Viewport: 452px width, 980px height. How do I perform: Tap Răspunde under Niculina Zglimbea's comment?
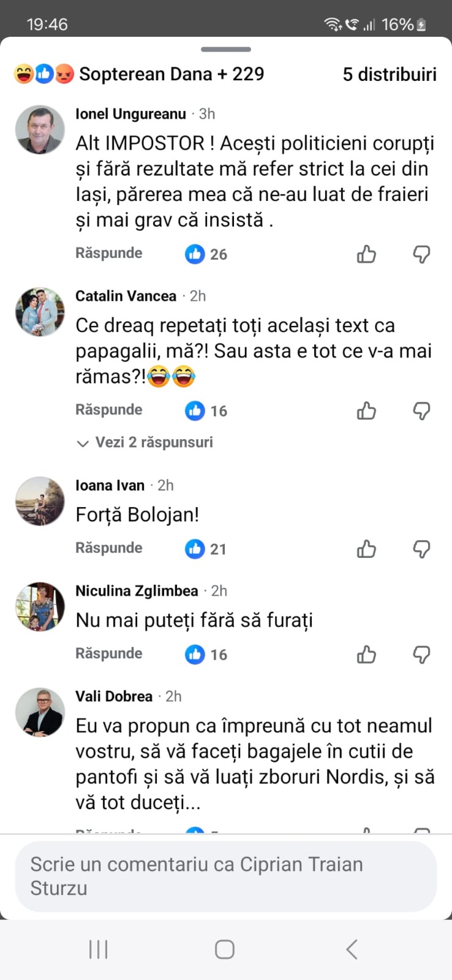(108, 654)
